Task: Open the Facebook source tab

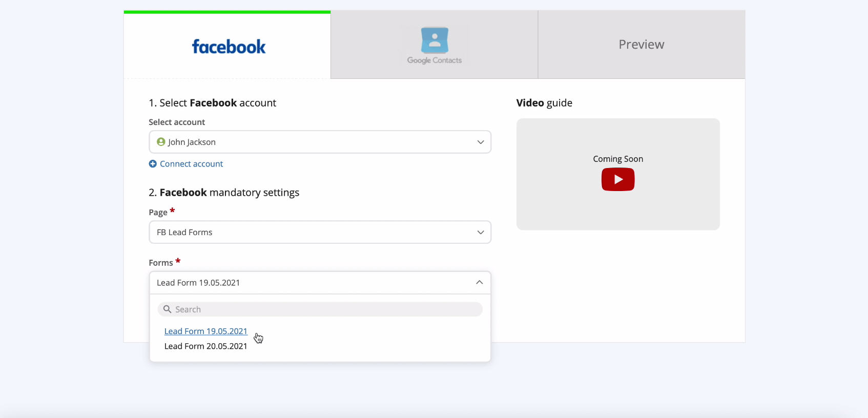Action: click(227, 45)
